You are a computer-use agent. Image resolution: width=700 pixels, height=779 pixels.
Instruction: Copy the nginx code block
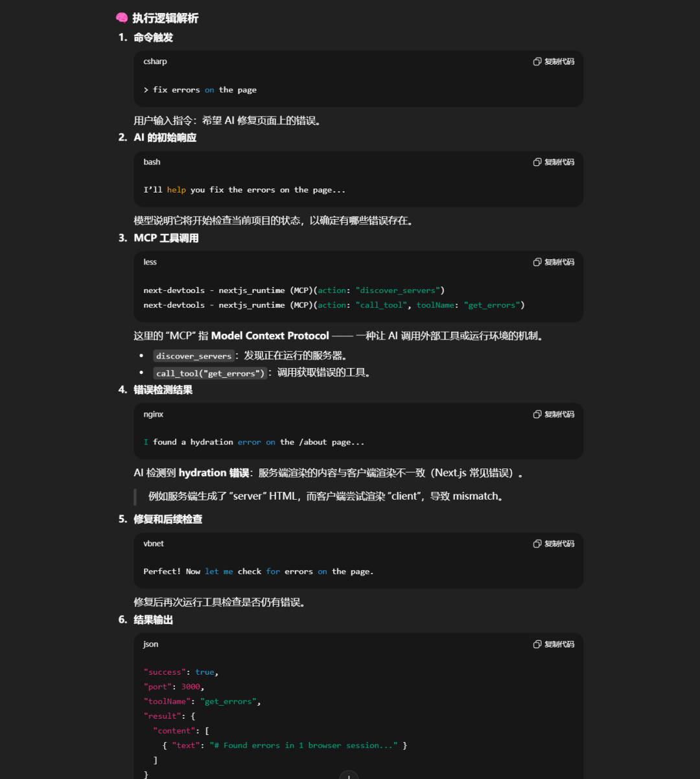554,414
